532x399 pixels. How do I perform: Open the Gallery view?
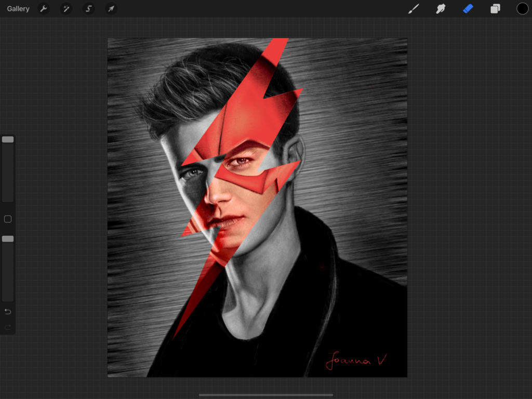18,9
